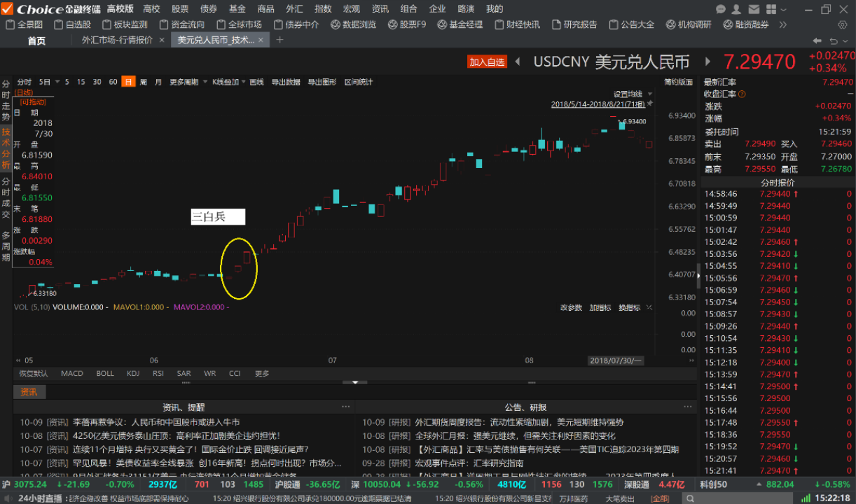This screenshot has width=856, height=504.
Task: Launch 数据浏览 from the toolbar
Action: point(354,24)
